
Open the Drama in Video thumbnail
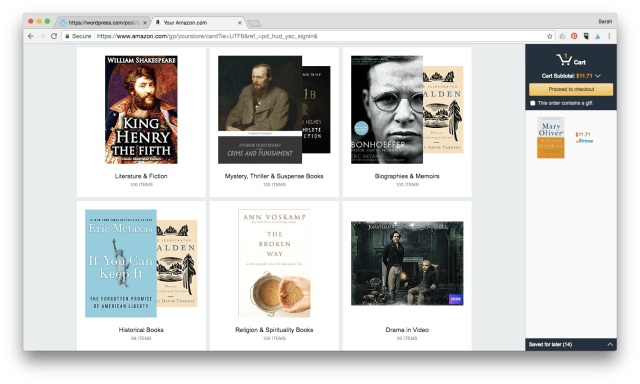click(x=407, y=263)
